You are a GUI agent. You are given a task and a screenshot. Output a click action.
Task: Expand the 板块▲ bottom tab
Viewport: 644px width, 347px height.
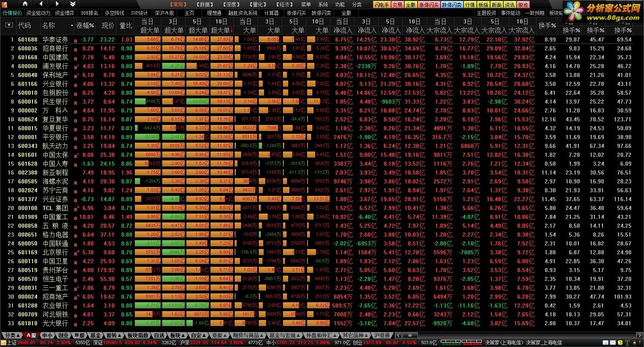pyautogui.click(x=177, y=335)
